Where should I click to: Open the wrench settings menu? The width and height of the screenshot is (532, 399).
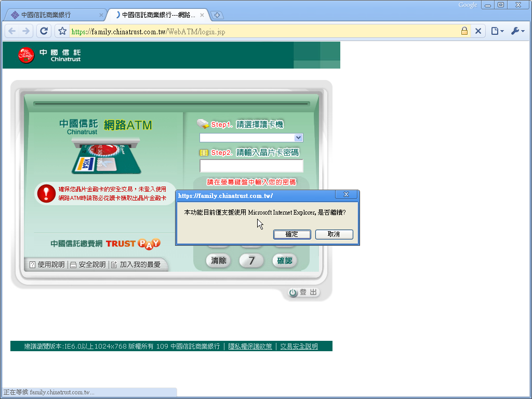517,31
